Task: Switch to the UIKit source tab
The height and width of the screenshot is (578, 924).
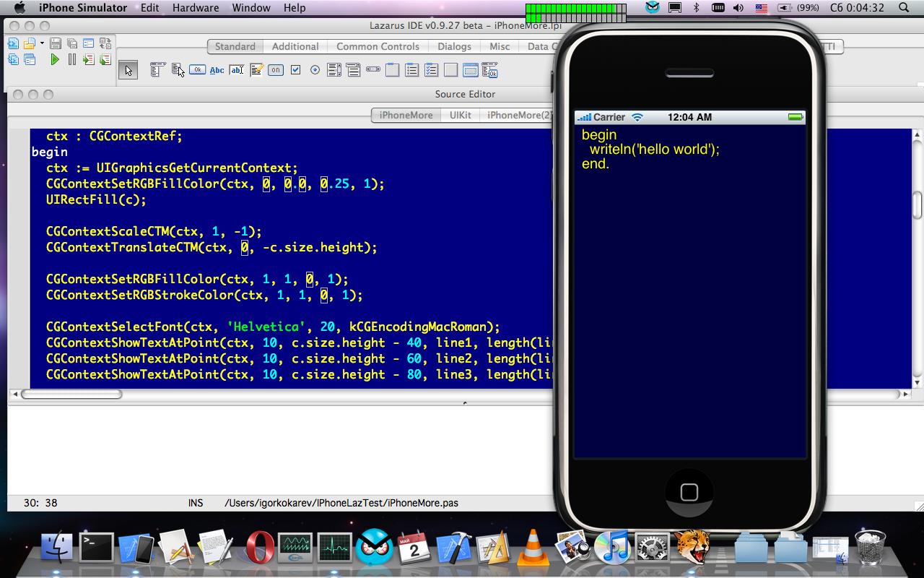Action: point(460,115)
